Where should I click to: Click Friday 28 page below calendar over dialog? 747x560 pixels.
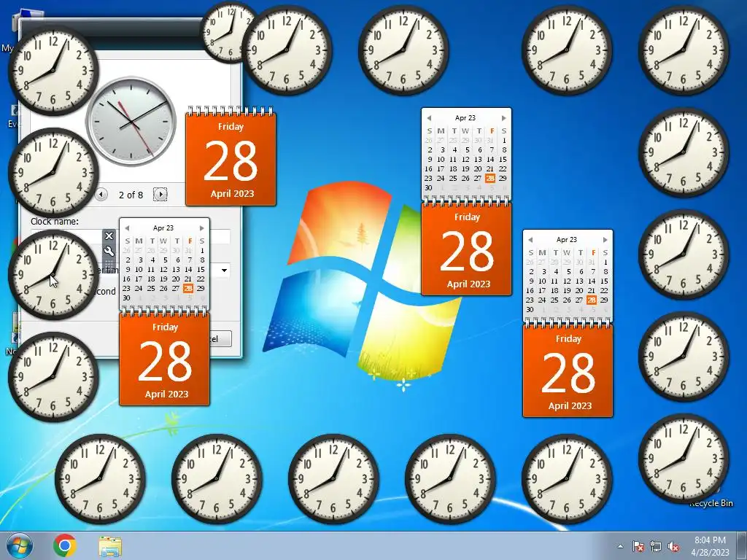(x=164, y=357)
